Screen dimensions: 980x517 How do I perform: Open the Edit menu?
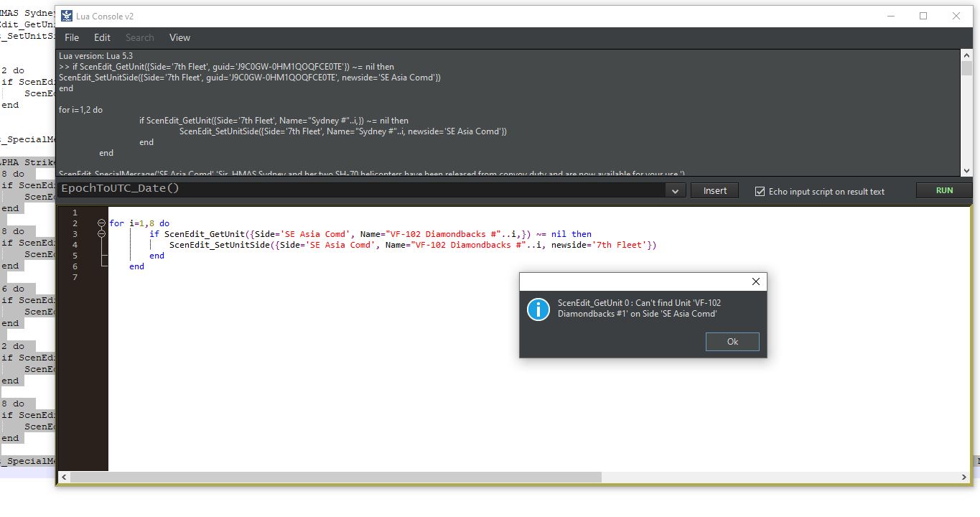click(x=102, y=37)
